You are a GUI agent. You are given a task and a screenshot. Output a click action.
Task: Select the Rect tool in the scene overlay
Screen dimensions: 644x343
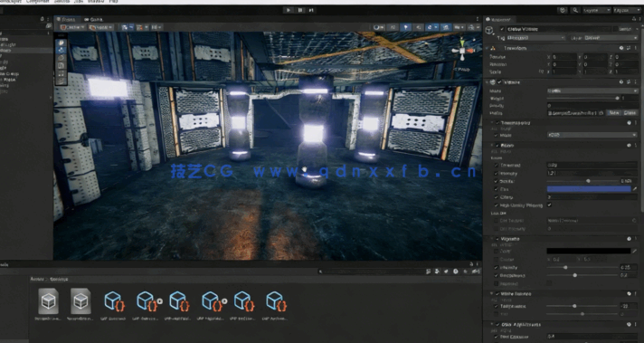click(62, 73)
